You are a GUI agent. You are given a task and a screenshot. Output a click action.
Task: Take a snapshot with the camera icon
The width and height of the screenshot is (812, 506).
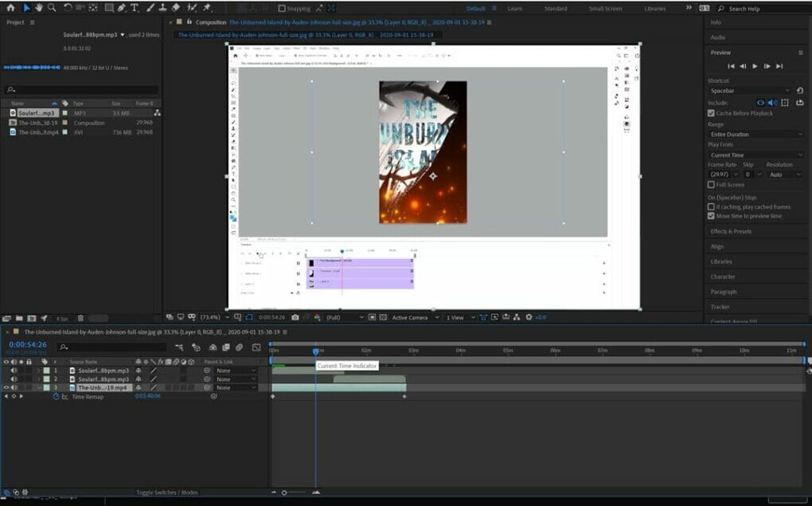click(x=295, y=317)
